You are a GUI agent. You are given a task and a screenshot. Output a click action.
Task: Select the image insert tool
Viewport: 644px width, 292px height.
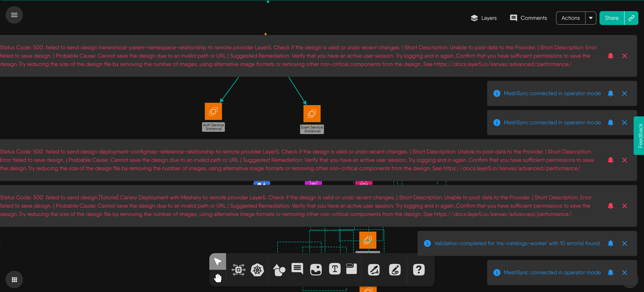[x=316, y=270]
